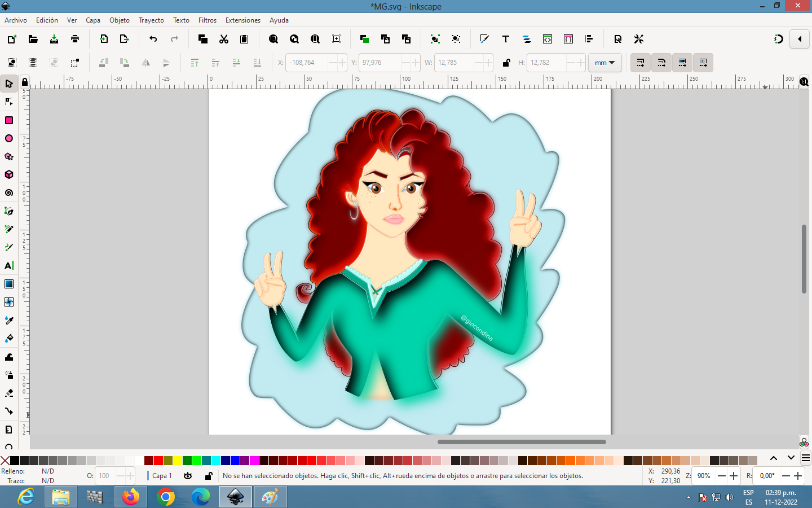This screenshot has width=812, height=508.
Task: Open the Capa menu
Action: [93, 20]
